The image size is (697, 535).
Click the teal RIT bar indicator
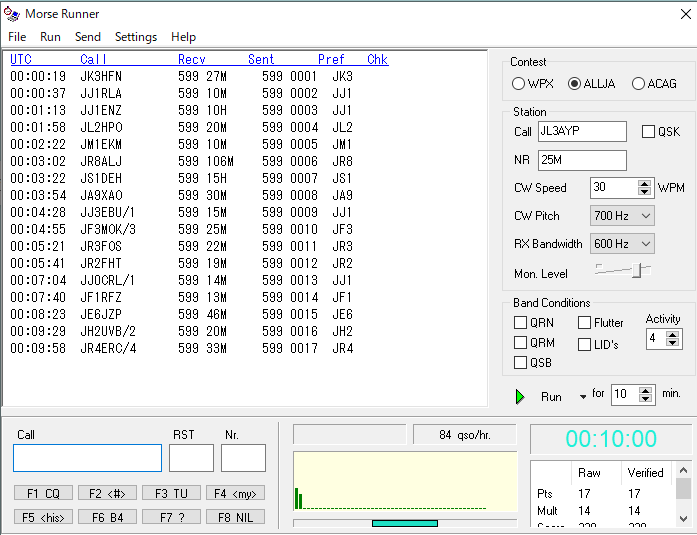click(x=405, y=523)
